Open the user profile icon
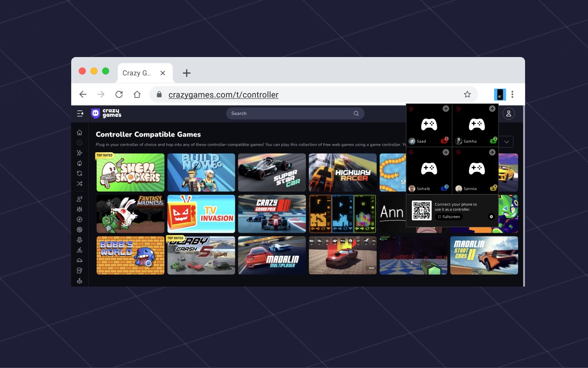588x368 pixels. 509,113
